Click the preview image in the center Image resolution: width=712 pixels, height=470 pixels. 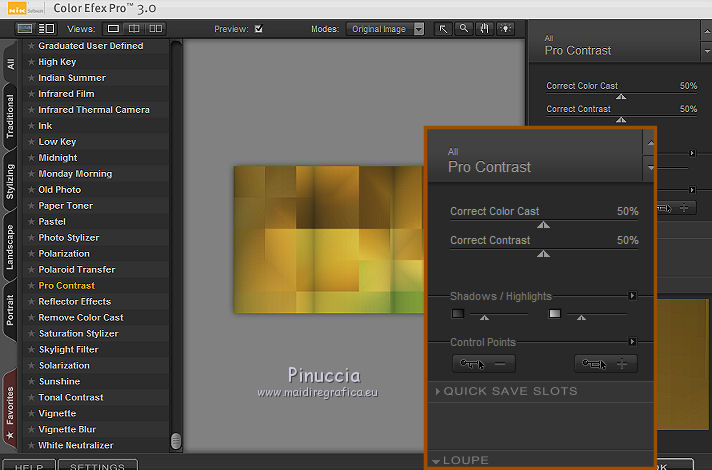pyautogui.click(x=329, y=239)
